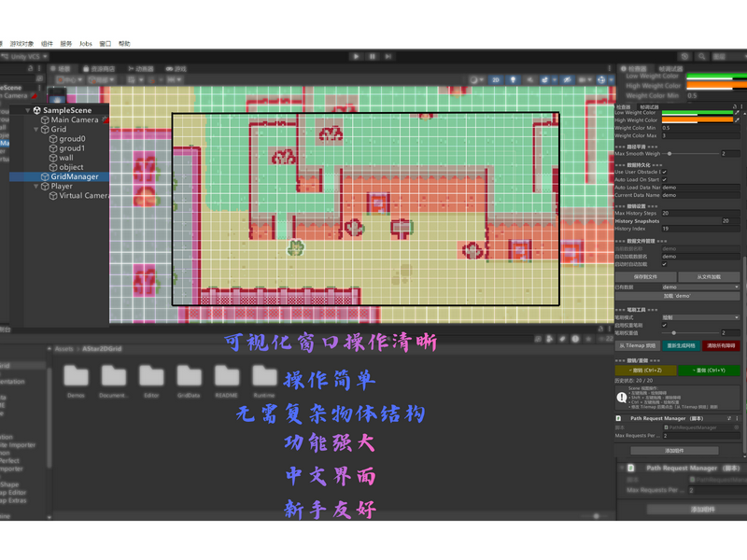Screen dimensions: 747x560
Task: Select Virtual Camera in hierarchy
Action: [x=79, y=196]
